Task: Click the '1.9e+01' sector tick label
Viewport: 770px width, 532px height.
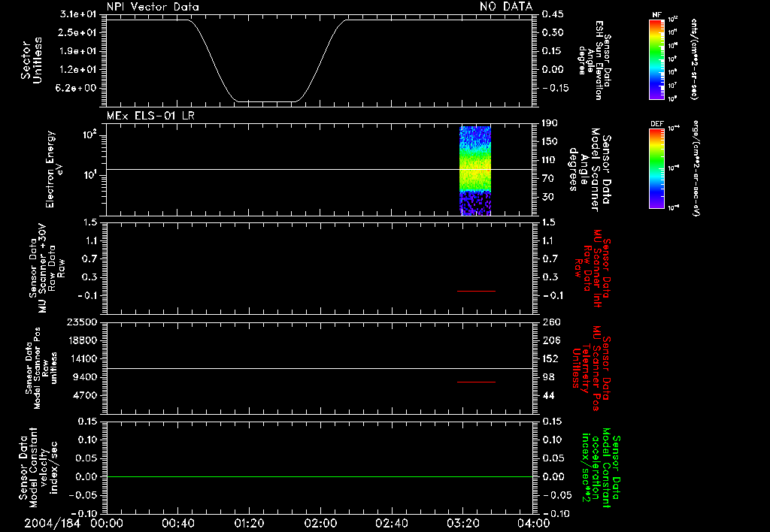Action: [78, 51]
